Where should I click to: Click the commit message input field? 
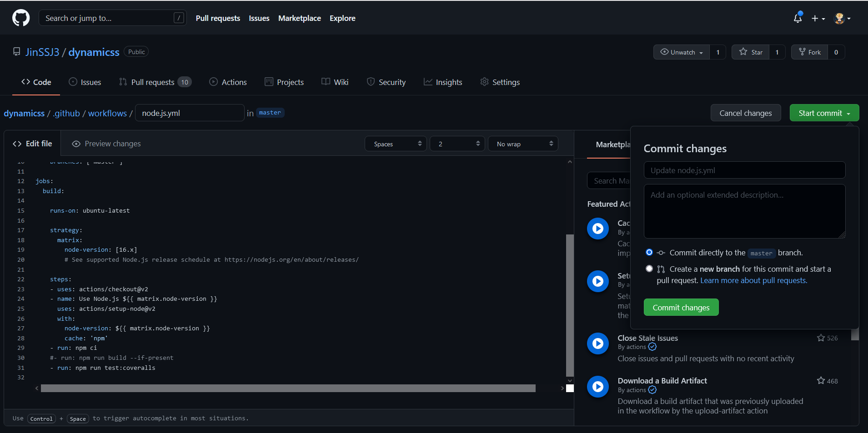pyautogui.click(x=744, y=170)
